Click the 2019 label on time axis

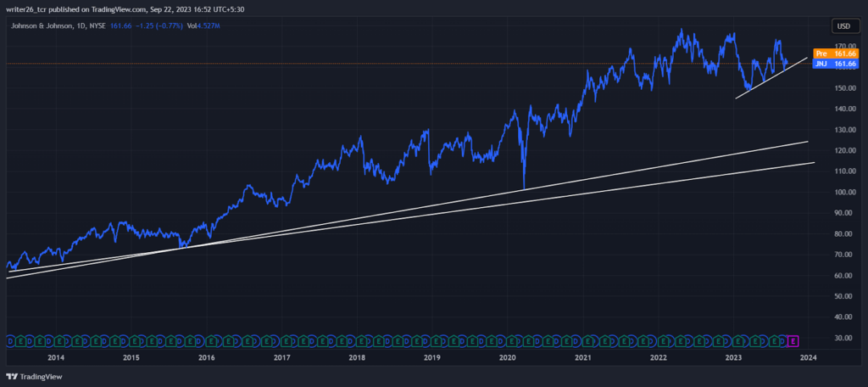(x=432, y=357)
